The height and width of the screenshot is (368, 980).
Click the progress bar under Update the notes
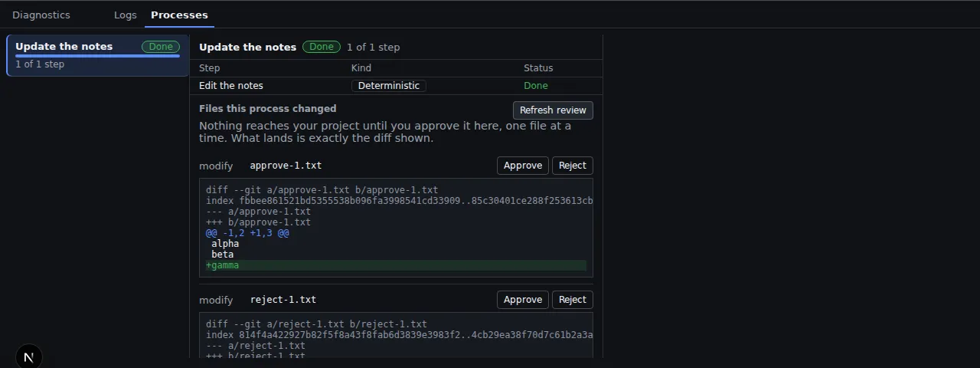coord(98,56)
